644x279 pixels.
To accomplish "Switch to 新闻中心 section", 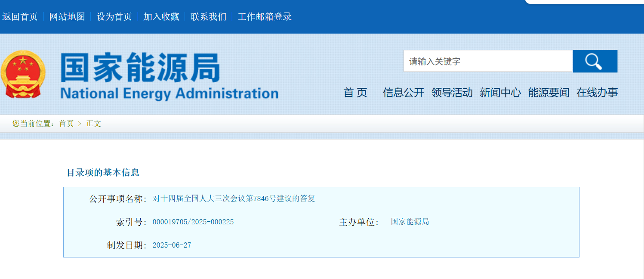I will click(500, 93).
